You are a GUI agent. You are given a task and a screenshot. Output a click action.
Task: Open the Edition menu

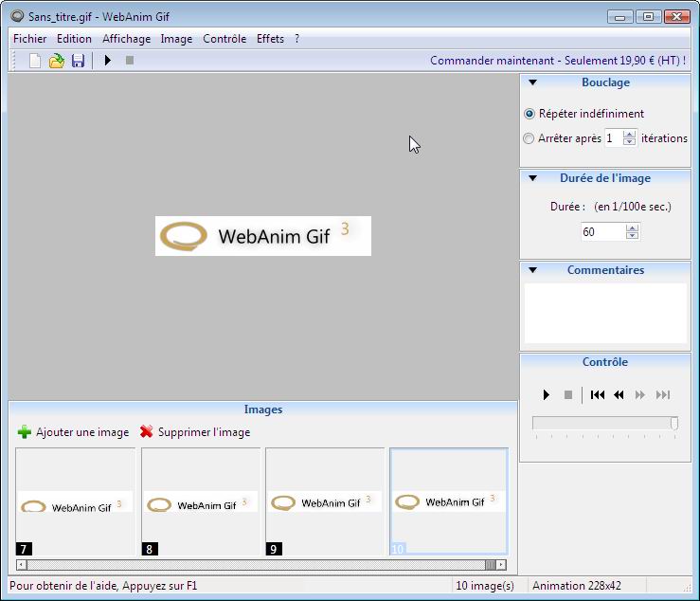(74, 39)
